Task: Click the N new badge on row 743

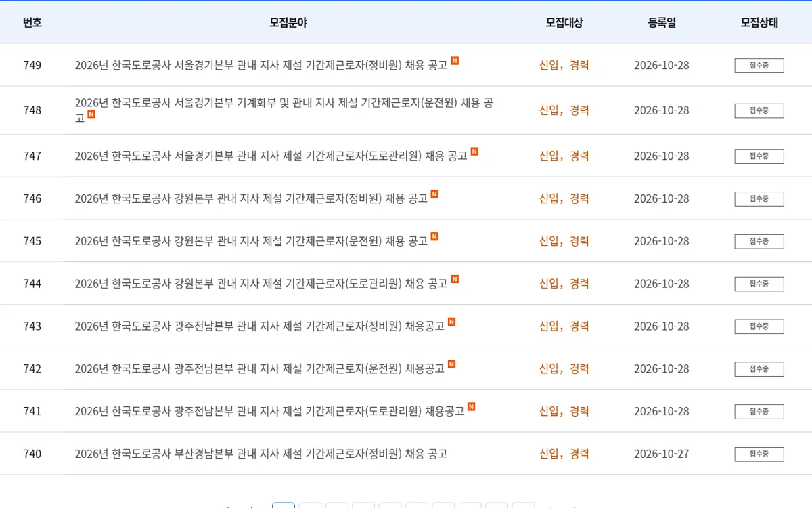Action: (x=451, y=322)
